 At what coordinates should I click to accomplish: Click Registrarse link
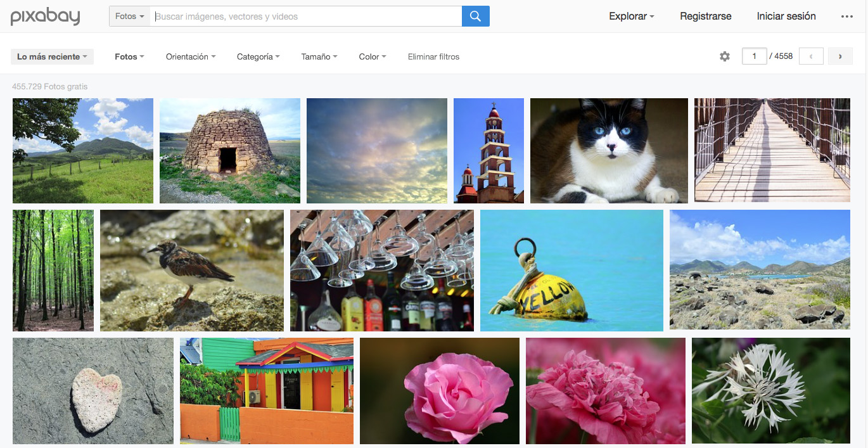point(705,16)
